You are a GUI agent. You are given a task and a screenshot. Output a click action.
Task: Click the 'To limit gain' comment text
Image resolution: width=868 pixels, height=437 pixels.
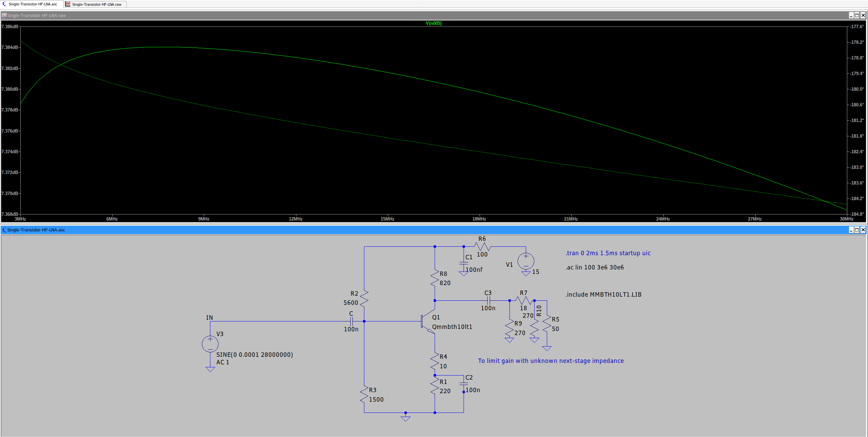[551, 361]
